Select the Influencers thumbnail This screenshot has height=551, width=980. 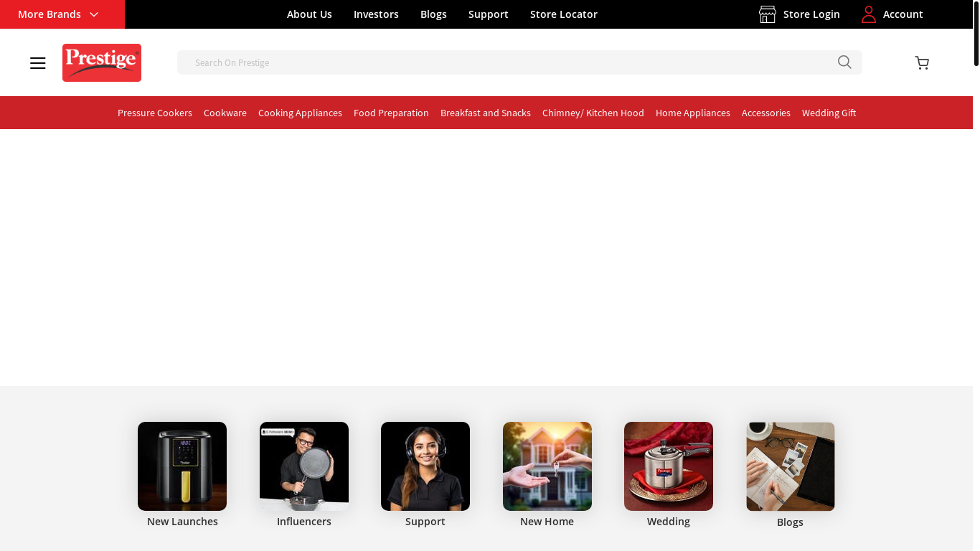tap(304, 466)
